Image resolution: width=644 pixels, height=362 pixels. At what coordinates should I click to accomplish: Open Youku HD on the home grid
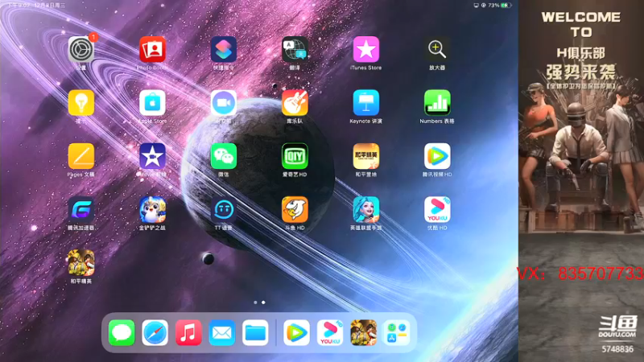(437, 209)
